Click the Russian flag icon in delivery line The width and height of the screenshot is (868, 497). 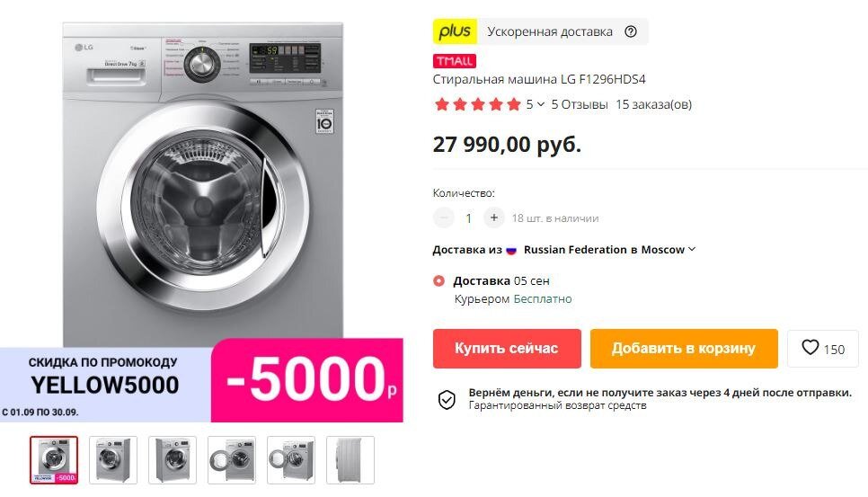(511, 250)
